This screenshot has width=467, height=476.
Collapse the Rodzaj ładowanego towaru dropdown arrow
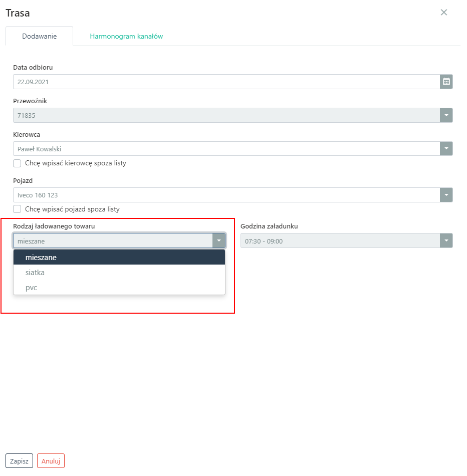coord(219,241)
